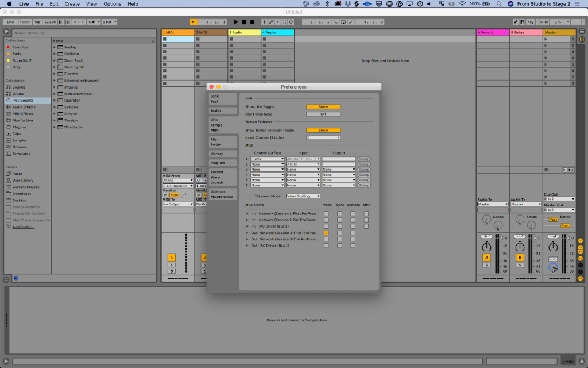
Task: Solo the A Reverb return track
Action: coord(486,265)
